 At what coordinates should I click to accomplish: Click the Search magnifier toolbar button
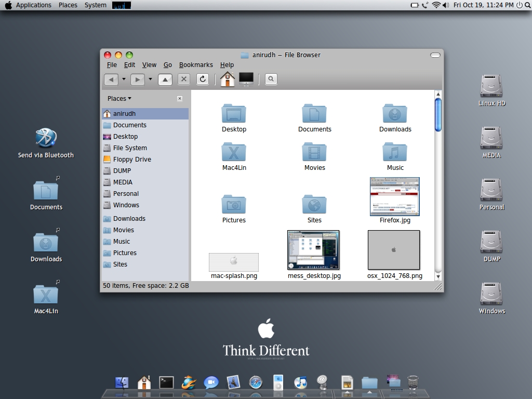point(271,79)
